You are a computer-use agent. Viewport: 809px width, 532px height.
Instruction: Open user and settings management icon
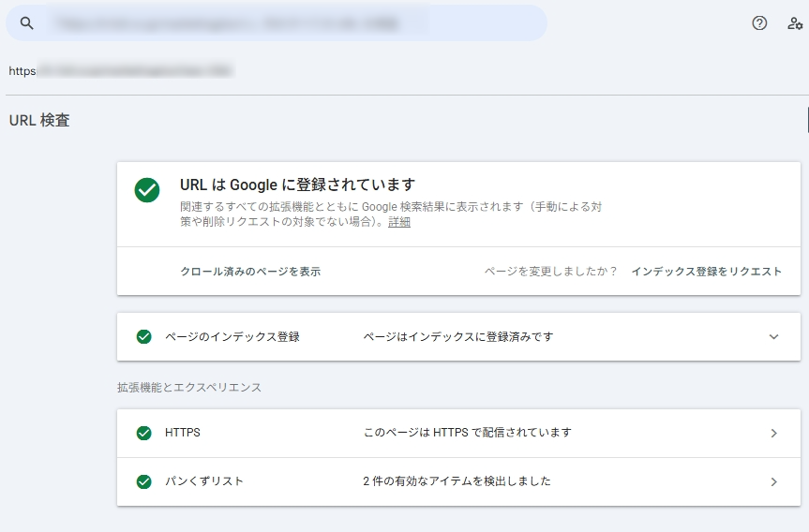click(x=795, y=23)
